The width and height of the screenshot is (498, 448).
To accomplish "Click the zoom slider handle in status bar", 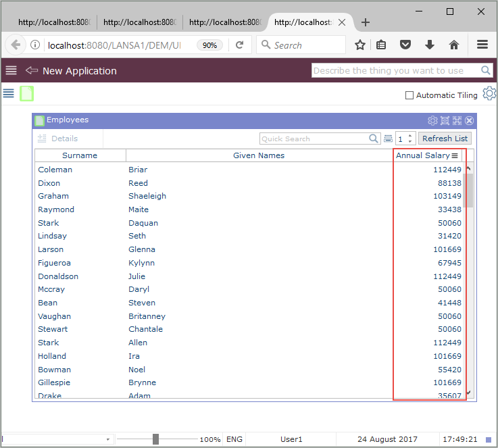I will click(155, 439).
